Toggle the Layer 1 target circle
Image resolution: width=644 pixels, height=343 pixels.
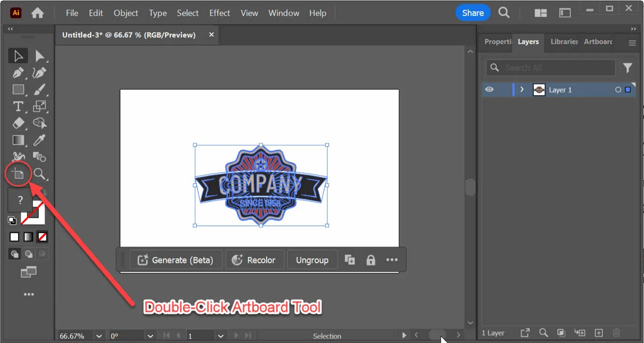coord(618,90)
